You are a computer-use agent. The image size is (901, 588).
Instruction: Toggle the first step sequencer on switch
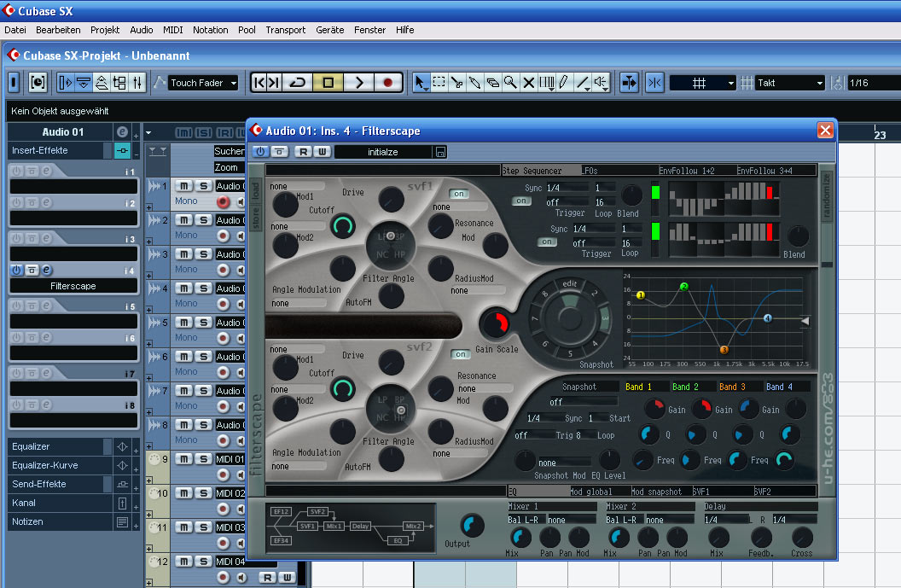[521, 201]
